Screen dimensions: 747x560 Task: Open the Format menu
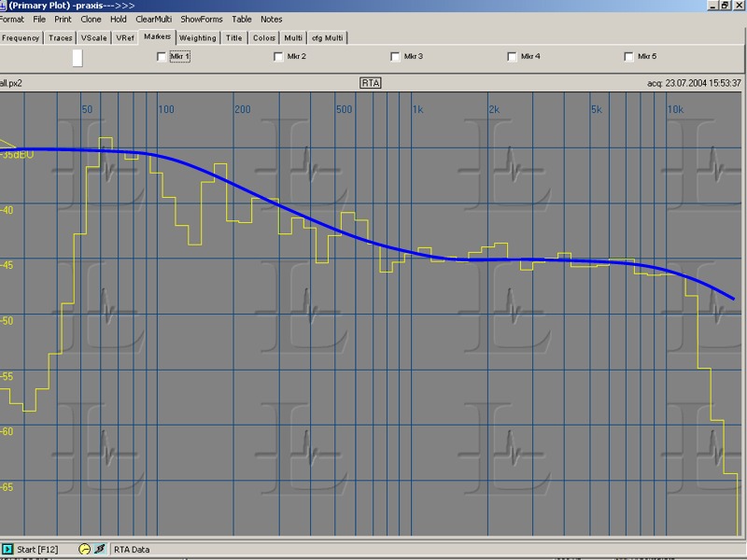coord(12,19)
